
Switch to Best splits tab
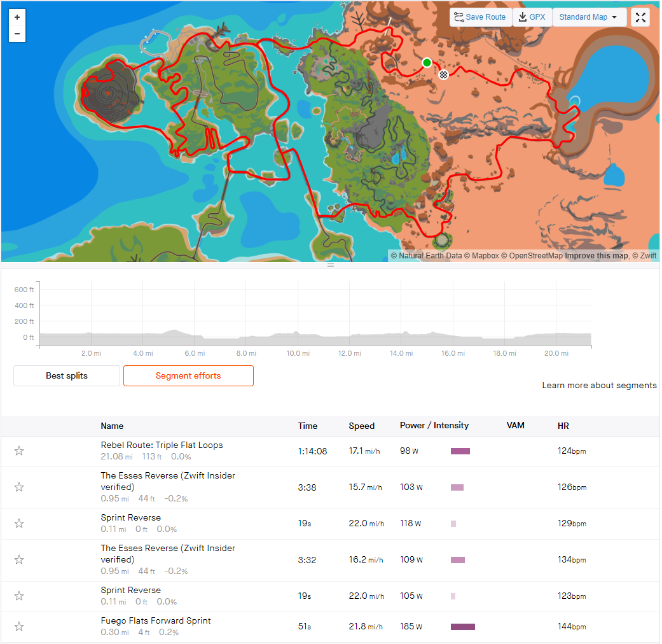click(67, 375)
